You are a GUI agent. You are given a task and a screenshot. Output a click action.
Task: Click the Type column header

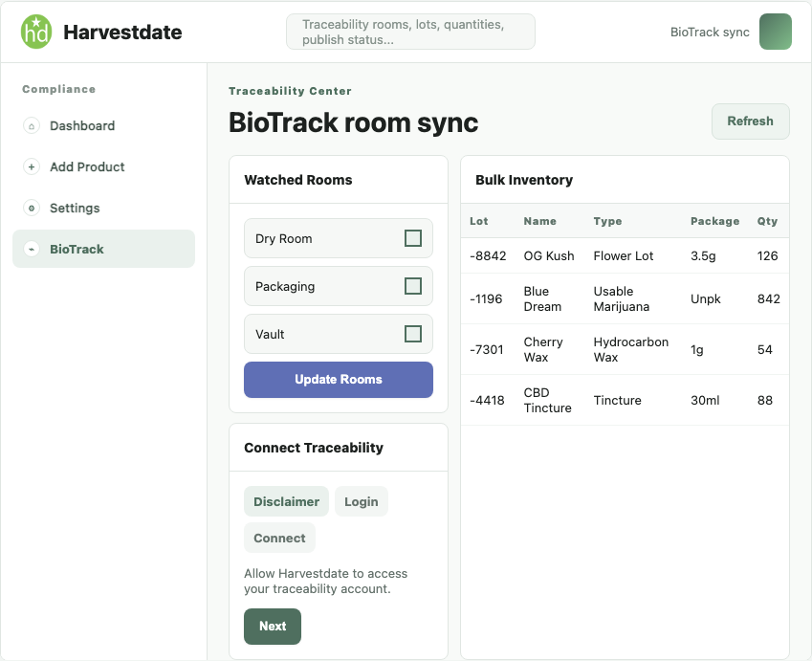[607, 221]
